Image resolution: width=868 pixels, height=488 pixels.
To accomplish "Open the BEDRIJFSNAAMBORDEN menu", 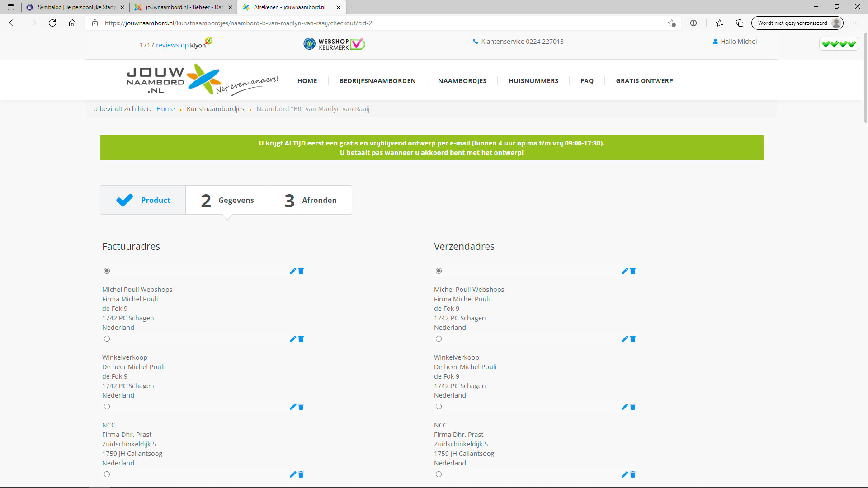I will 377,81.
